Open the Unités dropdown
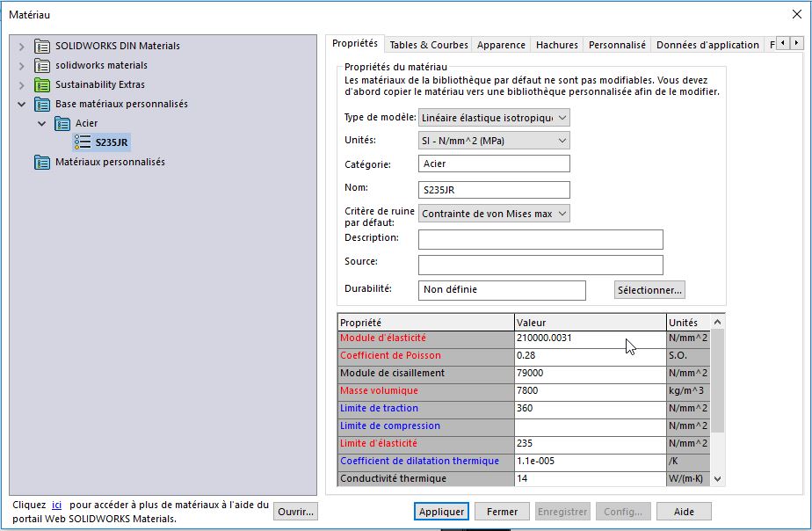 pos(494,141)
